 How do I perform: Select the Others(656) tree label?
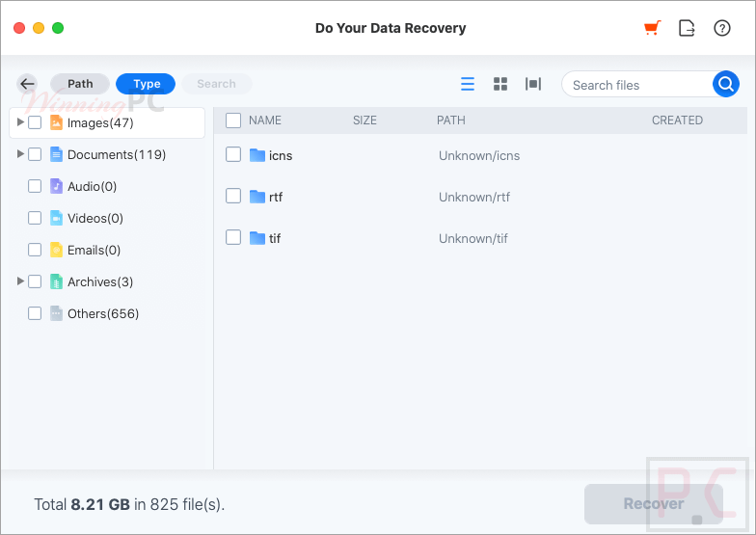(x=103, y=314)
